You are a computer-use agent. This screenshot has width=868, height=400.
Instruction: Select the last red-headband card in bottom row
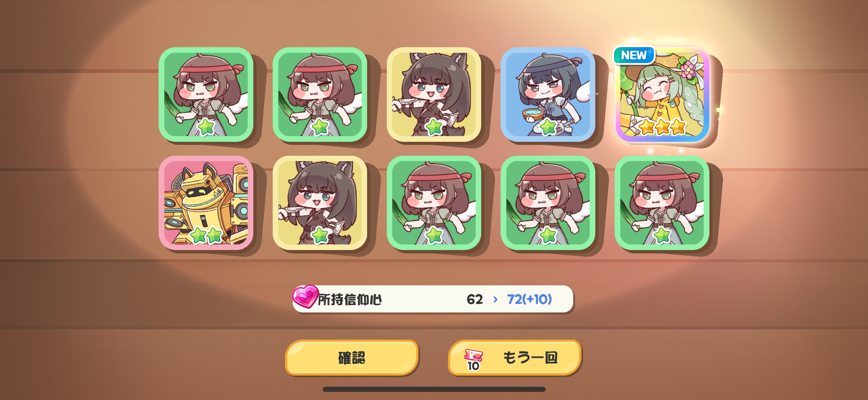tap(662, 203)
